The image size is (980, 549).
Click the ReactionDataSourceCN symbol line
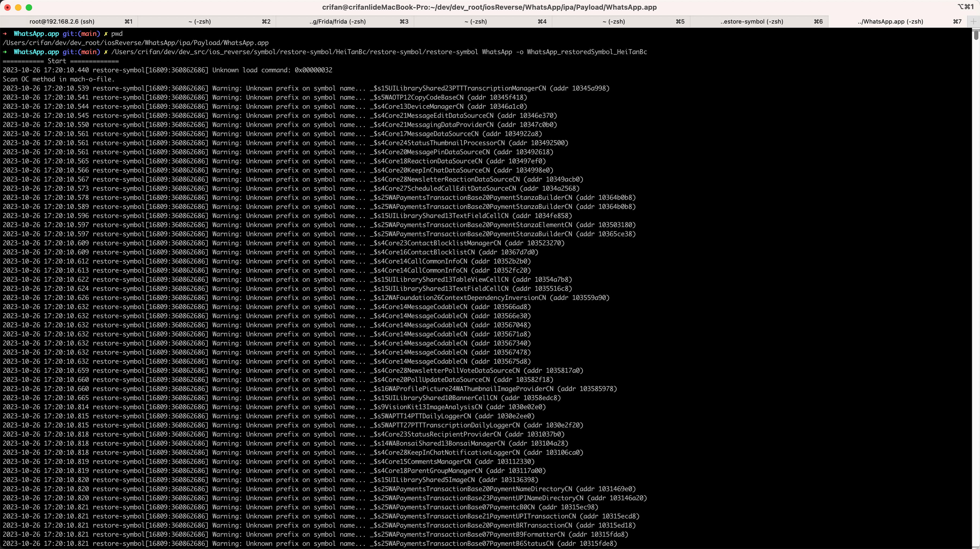click(274, 161)
